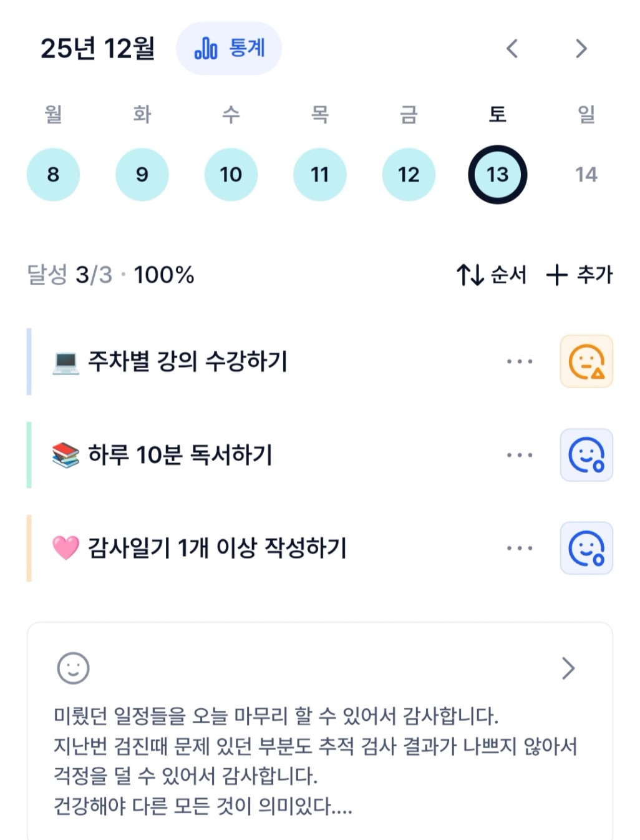Toggle status face for 주차별 강의 수강하기
The width and height of the screenshot is (640, 840).
coord(586,361)
